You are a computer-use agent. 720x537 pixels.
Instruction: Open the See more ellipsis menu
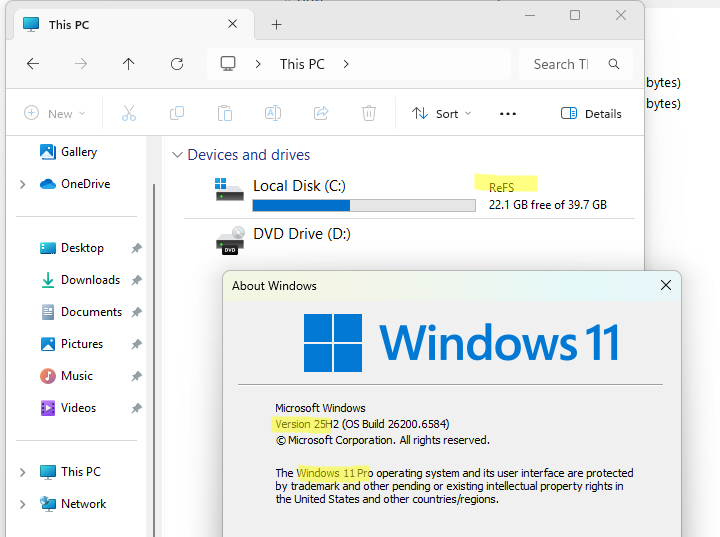[508, 113]
